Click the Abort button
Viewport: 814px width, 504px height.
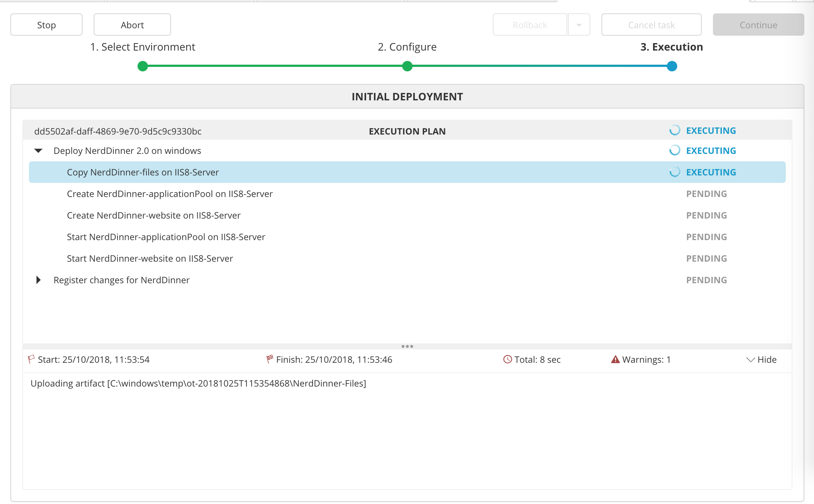point(132,25)
